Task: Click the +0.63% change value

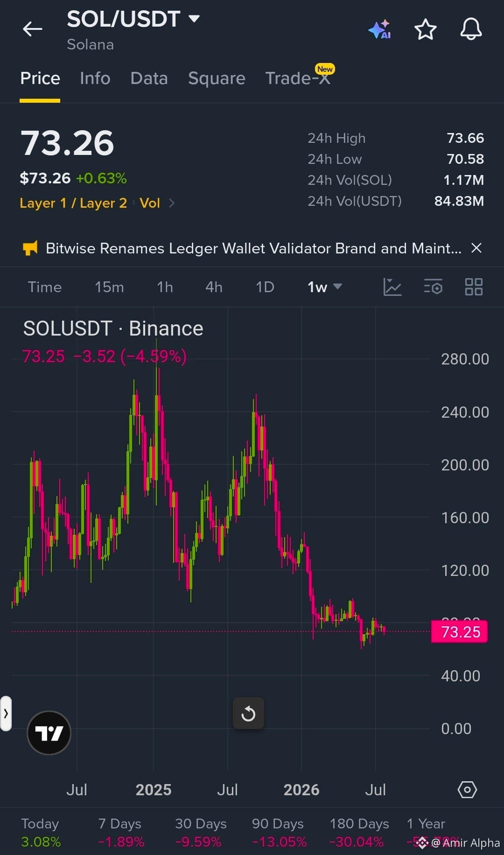Action: click(101, 178)
